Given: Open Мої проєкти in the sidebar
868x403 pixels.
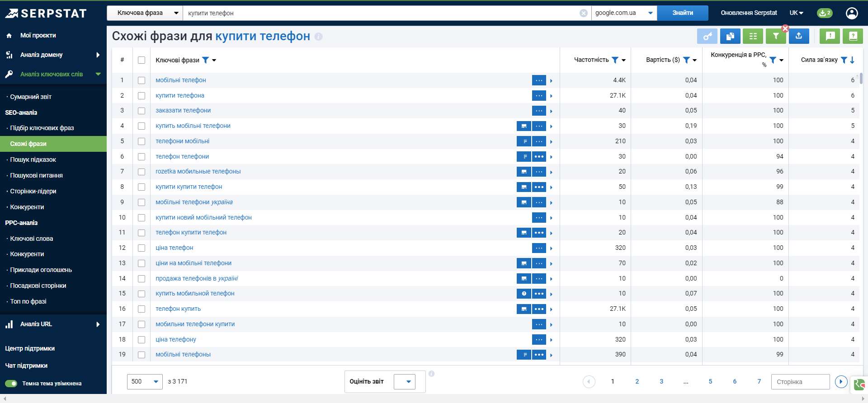Looking at the screenshot, I should click(x=38, y=35).
